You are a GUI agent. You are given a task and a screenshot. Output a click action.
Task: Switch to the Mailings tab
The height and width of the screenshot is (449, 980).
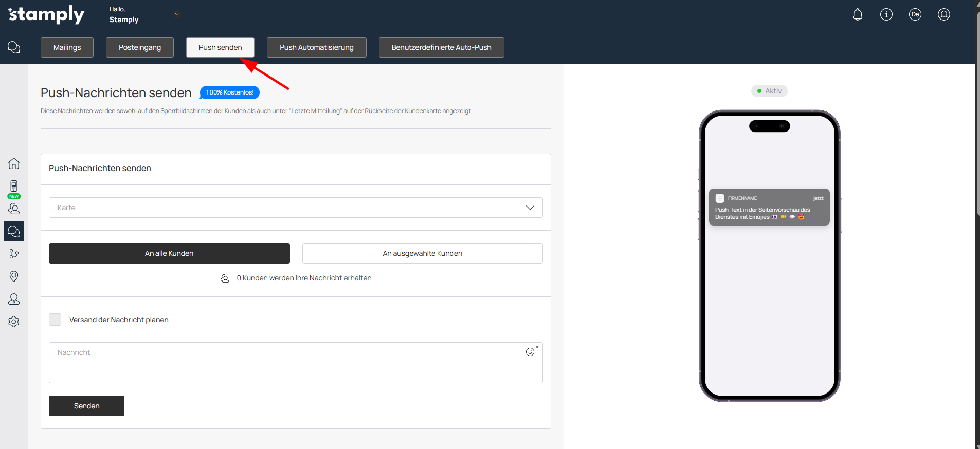pos(67,47)
